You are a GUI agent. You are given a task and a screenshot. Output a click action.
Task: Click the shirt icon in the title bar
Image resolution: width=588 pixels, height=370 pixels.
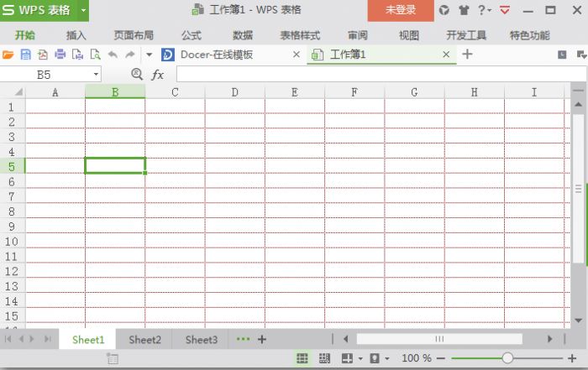coord(464,10)
